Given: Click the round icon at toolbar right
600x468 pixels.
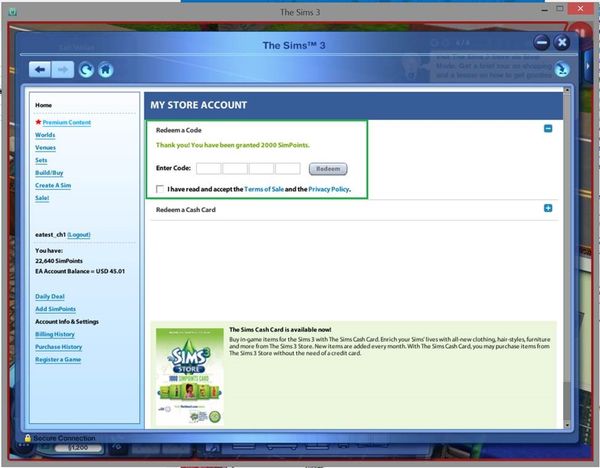Looking at the screenshot, I should [x=562, y=69].
